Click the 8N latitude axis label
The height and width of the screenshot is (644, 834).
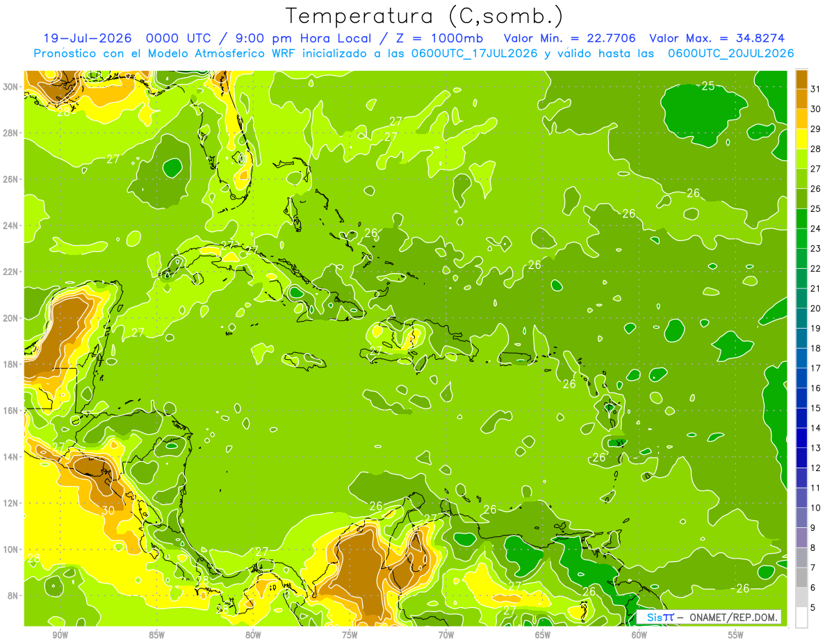(13, 595)
